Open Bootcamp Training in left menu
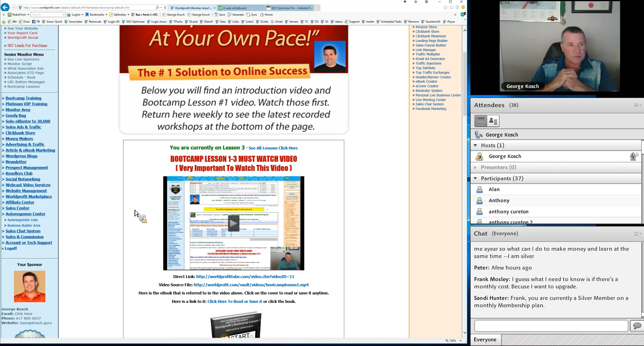The image size is (644, 346). [x=23, y=98]
